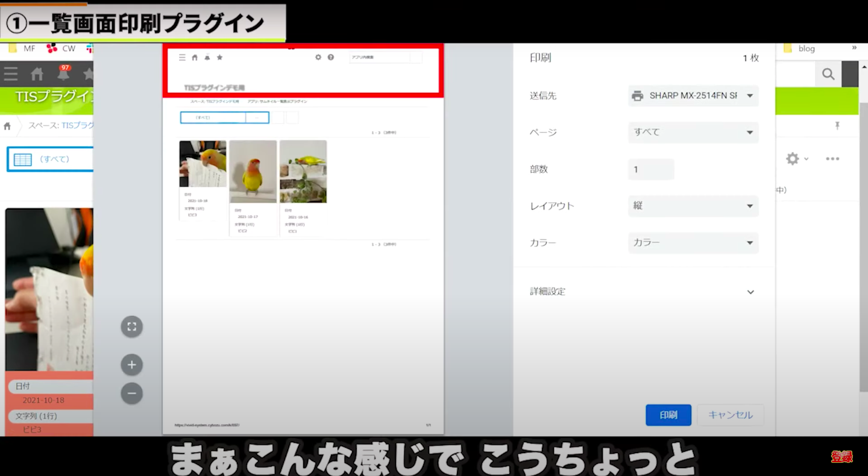Open the kintone hamburger menu

pyautogui.click(x=11, y=74)
